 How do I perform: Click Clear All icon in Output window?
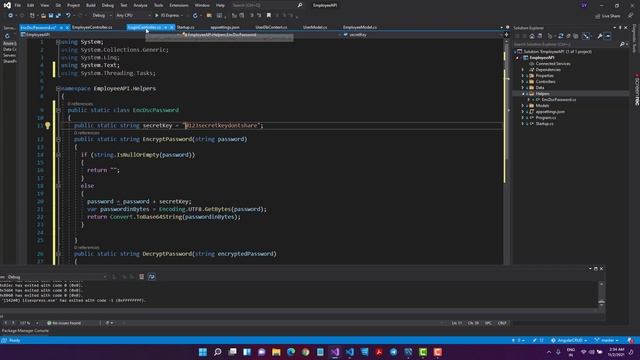(x=142, y=277)
